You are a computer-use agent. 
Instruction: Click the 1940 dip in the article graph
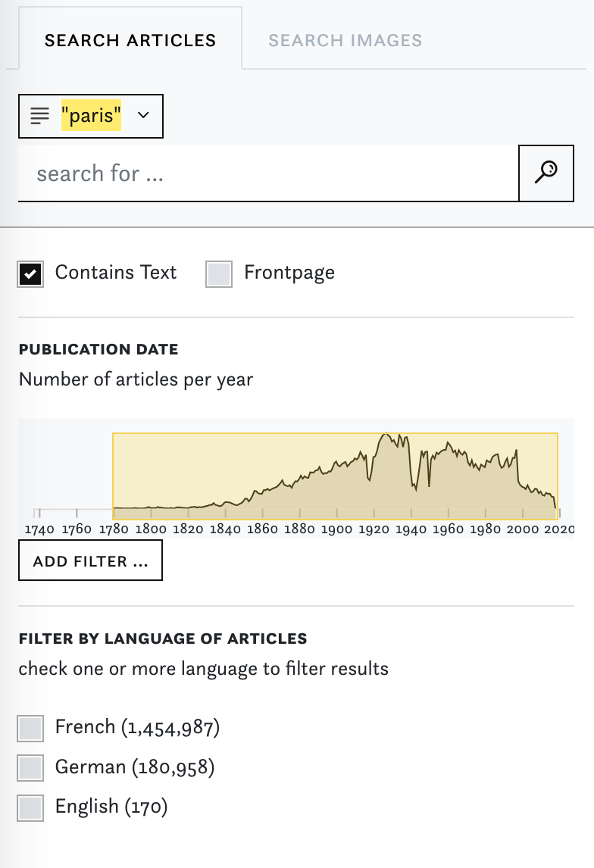click(x=414, y=482)
